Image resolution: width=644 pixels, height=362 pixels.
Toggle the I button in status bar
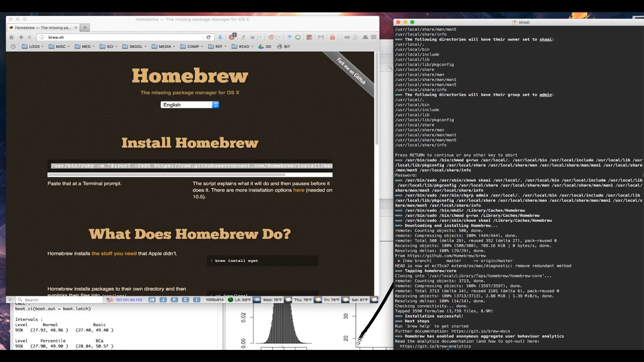pos(196,300)
